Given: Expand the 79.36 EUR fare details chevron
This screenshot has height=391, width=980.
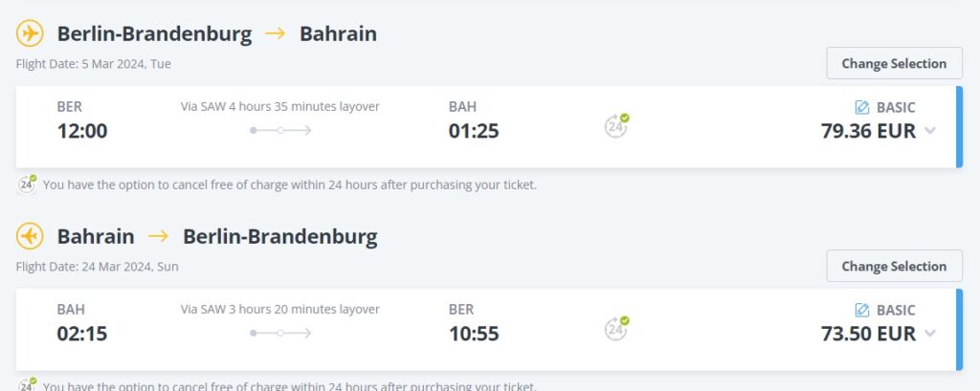Looking at the screenshot, I should [x=930, y=131].
